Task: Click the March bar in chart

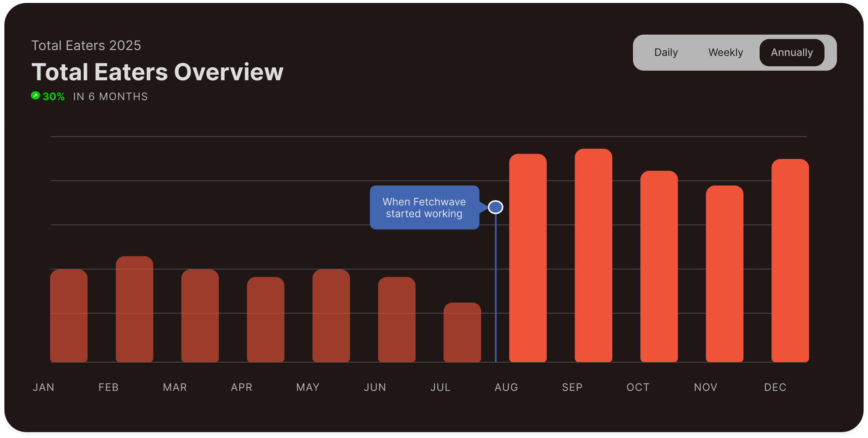Action: (200, 316)
